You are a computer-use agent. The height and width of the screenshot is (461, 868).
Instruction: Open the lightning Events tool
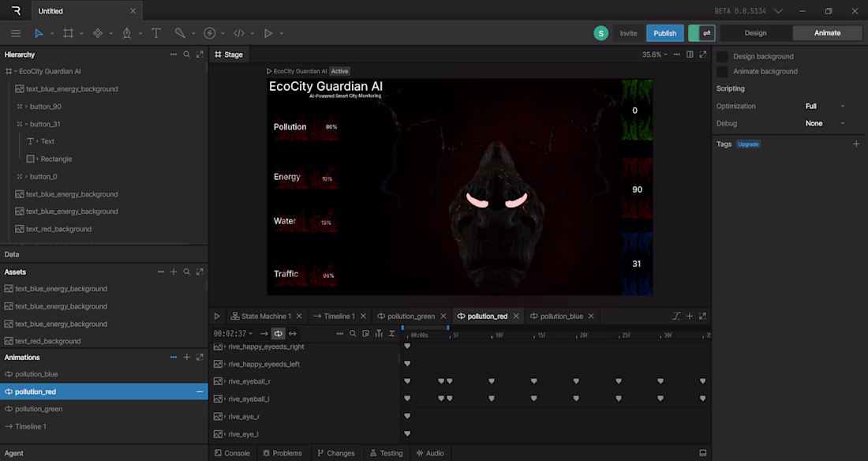pyautogui.click(x=209, y=33)
